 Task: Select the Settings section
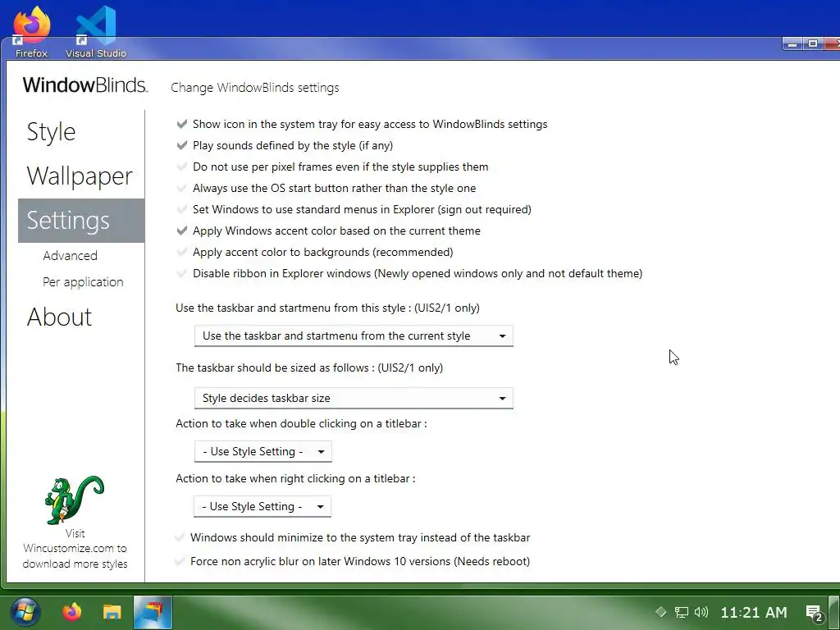click(x=81, y=221)
